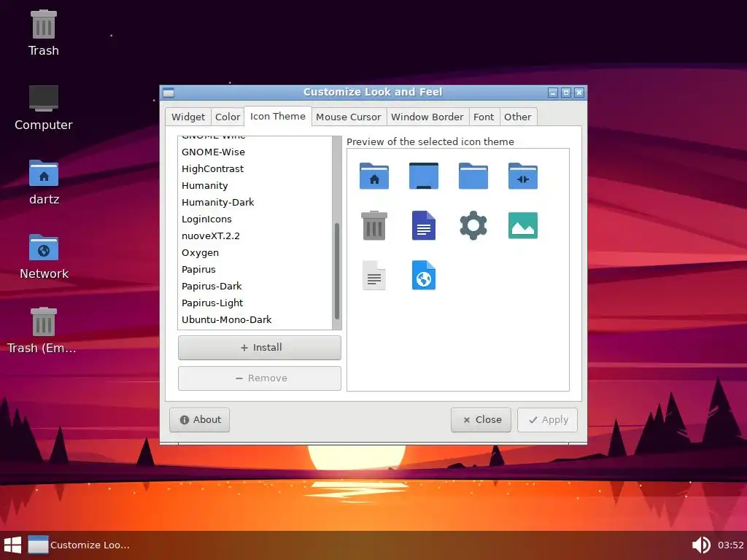Viewport: 747px width, 560px height.
Task: Switch to the Widget tab
Action: point(188,117)
